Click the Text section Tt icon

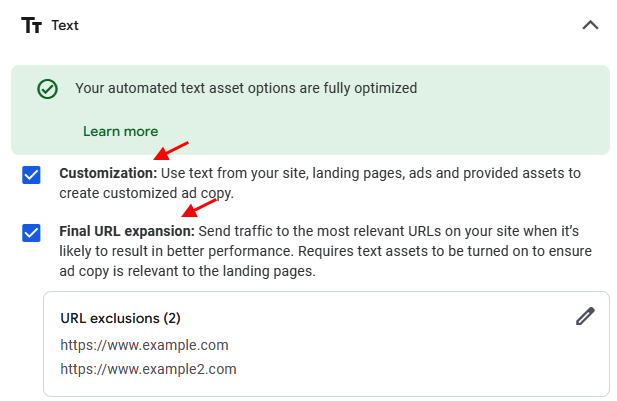pyautogui.click(x=32, y=25)
